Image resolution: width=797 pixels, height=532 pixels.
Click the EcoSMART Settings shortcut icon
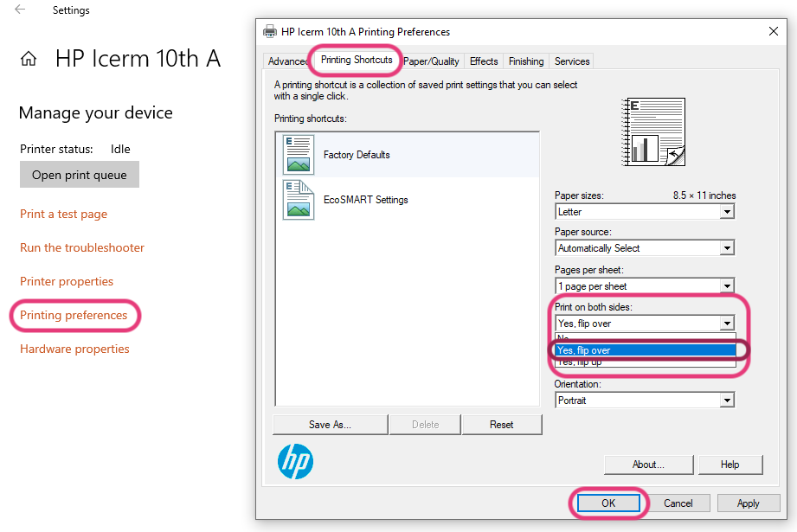pyautogui.click(x=299, y=200)
